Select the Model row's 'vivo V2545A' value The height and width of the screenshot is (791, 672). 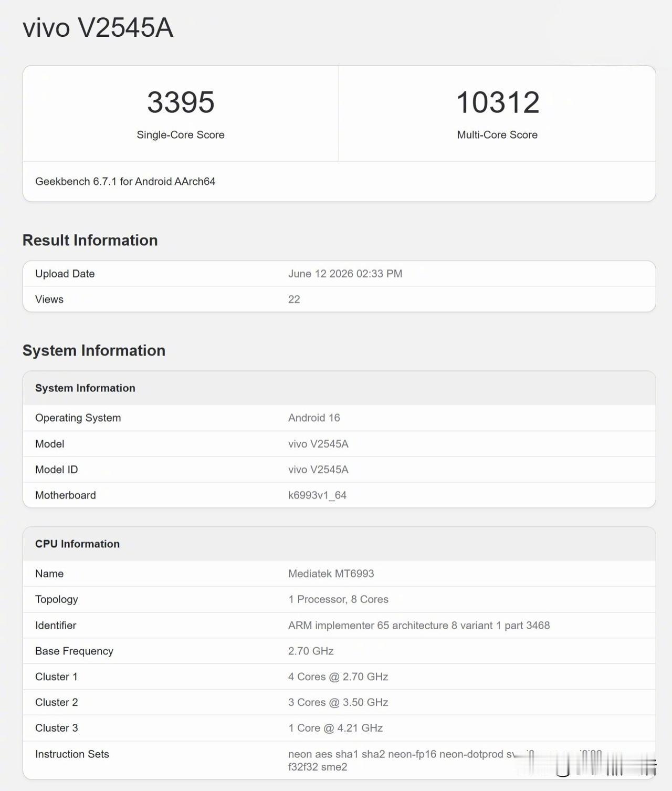point(318,444)
